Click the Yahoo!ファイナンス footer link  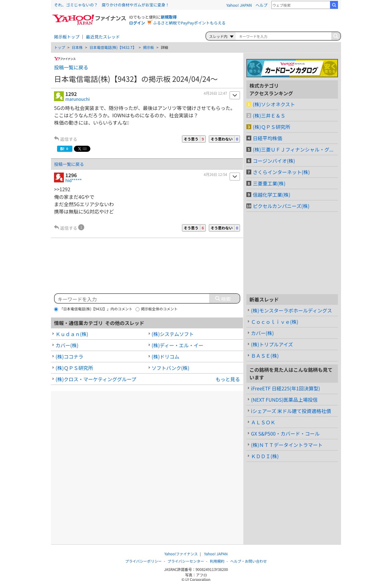point(181,554)
